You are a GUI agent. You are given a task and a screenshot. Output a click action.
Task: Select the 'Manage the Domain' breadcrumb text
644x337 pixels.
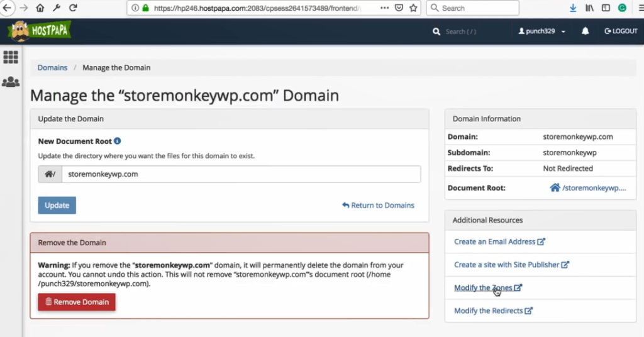pyautogui.click(x=116, y=68)
